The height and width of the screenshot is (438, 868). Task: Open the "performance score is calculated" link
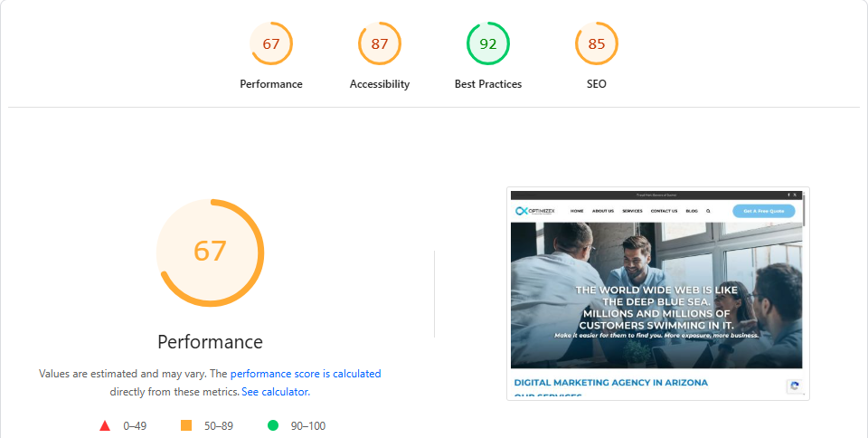click(306, 373)
